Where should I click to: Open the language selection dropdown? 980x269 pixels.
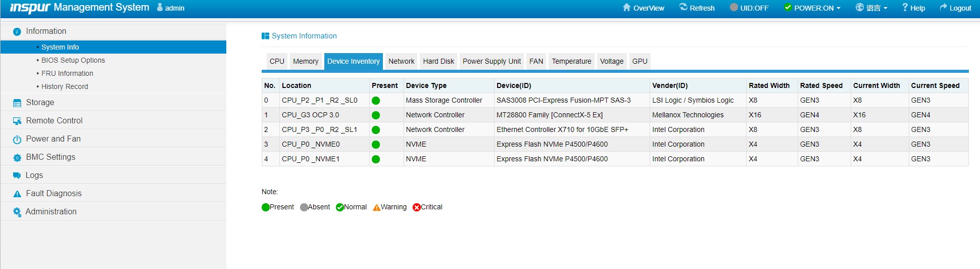pyautogui.click(x=871, y=8)
